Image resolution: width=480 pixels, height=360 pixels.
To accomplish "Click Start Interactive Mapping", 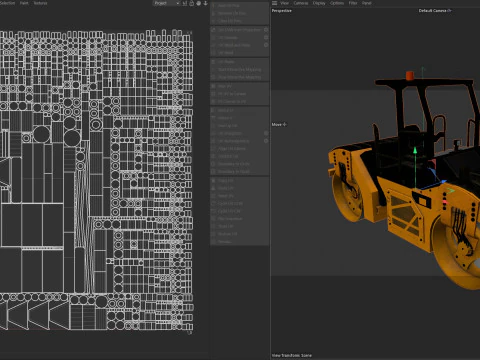I will 239,70.
